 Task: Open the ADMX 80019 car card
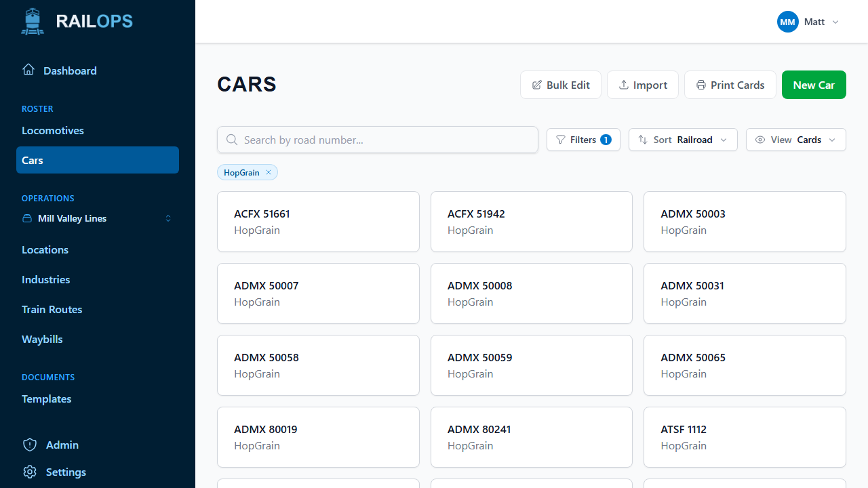[318, 437]
